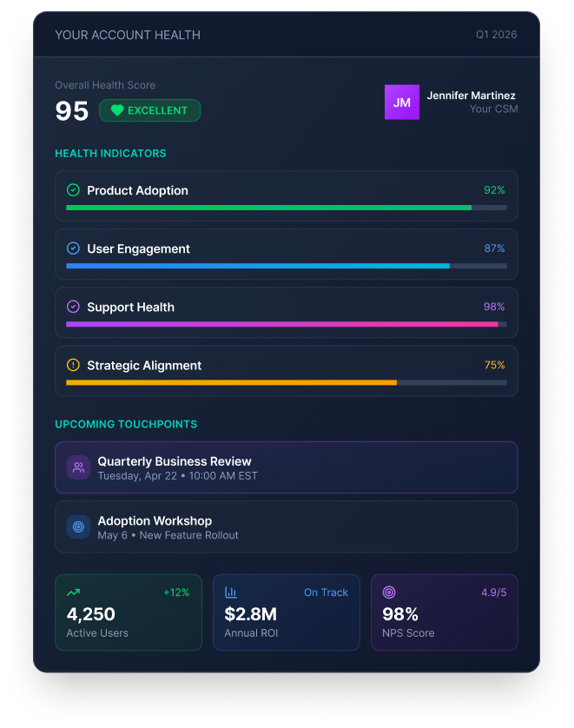574x728 pixels.
Task: Open the Annual ROI stat card
Action: coord(287,612)
